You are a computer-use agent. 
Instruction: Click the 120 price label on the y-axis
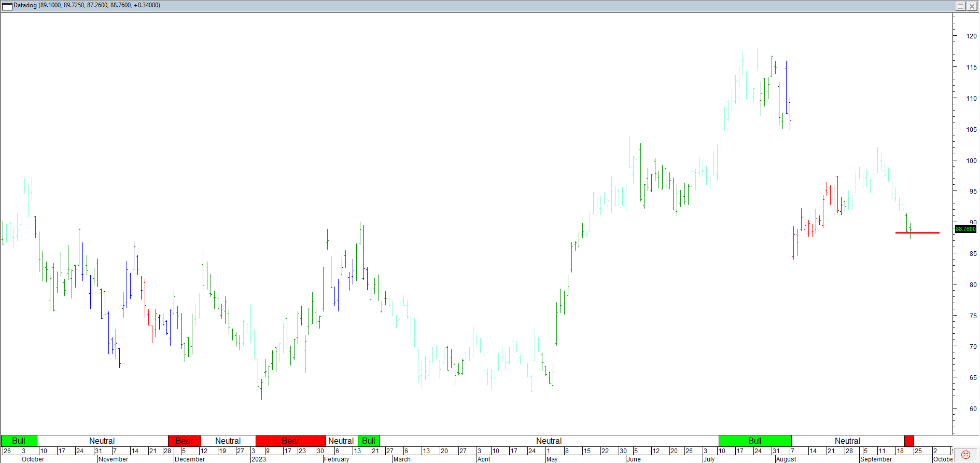[x=971, y=36]
